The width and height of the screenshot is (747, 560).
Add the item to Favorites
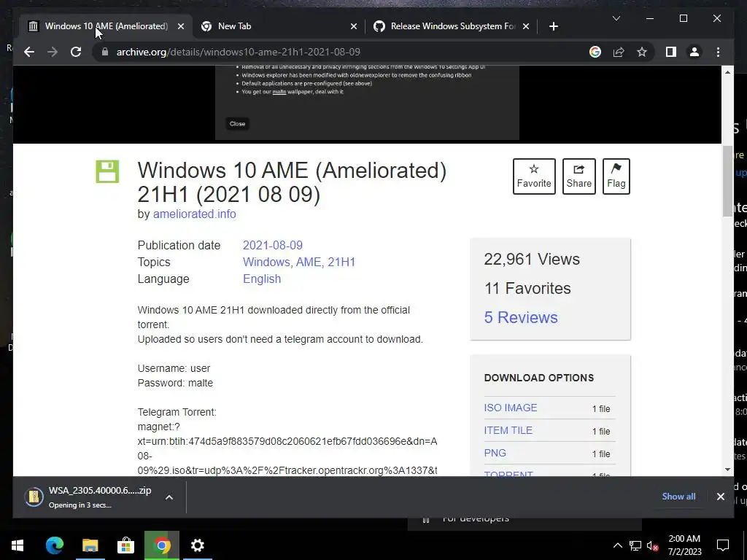tap(534, 176)
